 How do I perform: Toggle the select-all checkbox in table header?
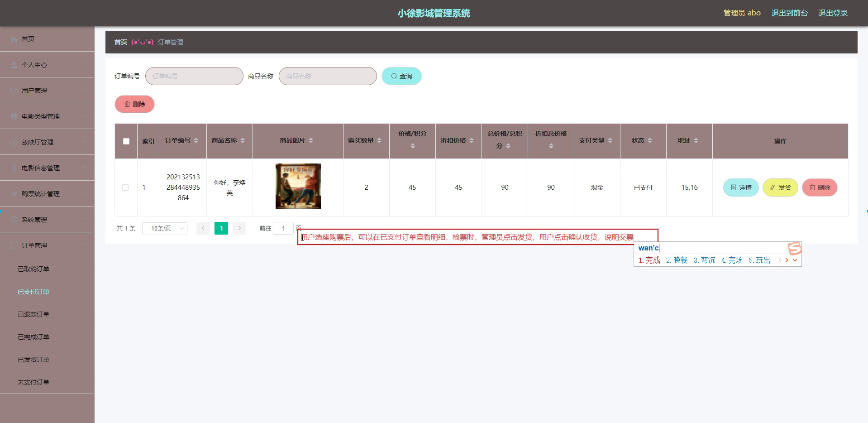click(x=126, y=141)
